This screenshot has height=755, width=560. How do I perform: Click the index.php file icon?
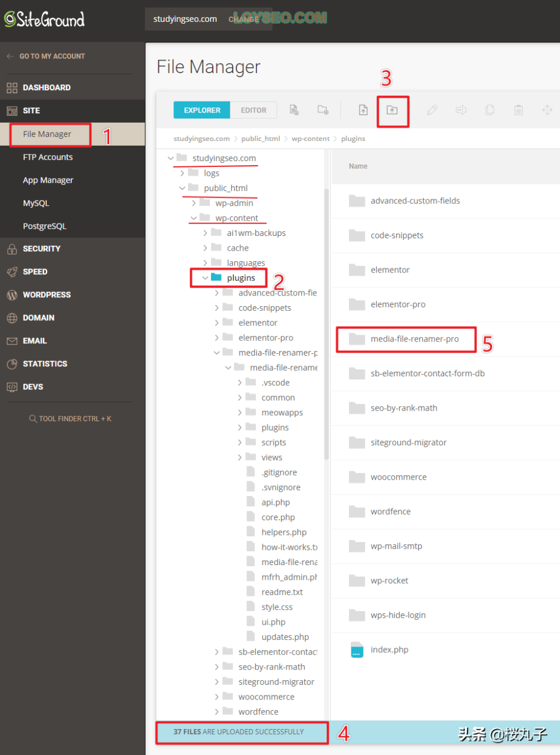(357, 650)
